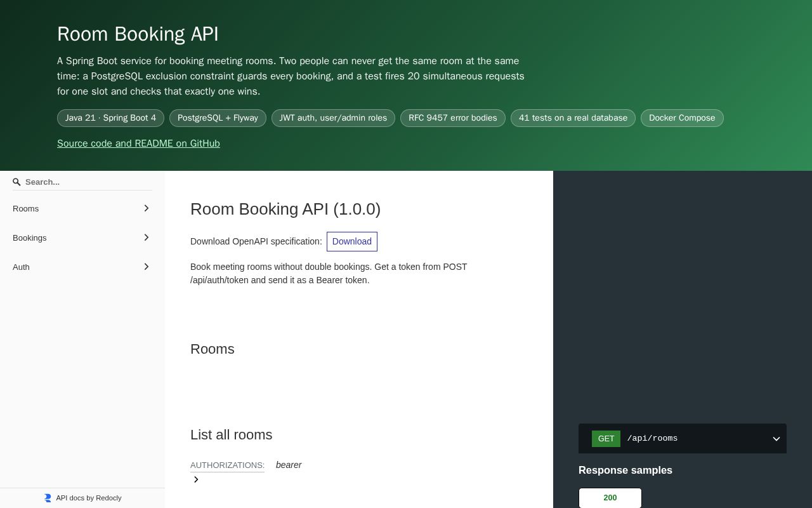
Task: Click the 41 tests on a real database badge
Action: tap(573, 118)
